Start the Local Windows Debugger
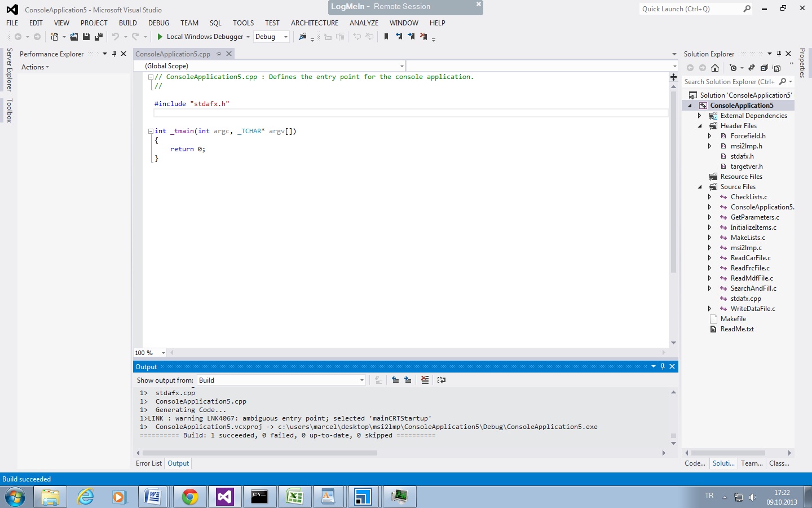The image size is (812, 508). click(200, 37)
